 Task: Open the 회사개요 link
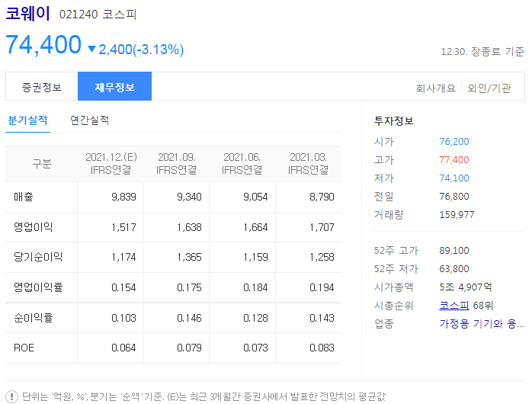(436, 88)
